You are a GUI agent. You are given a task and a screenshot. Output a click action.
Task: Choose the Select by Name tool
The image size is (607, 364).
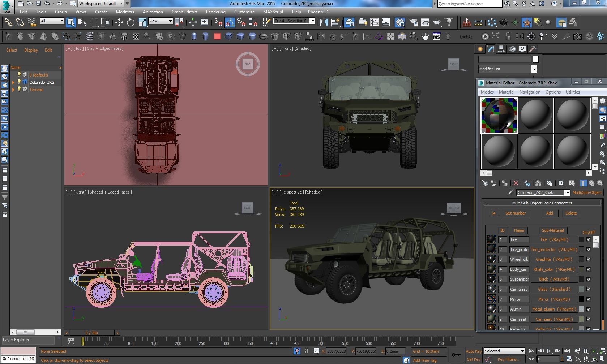pyautogui.click(x=82, y=22)
